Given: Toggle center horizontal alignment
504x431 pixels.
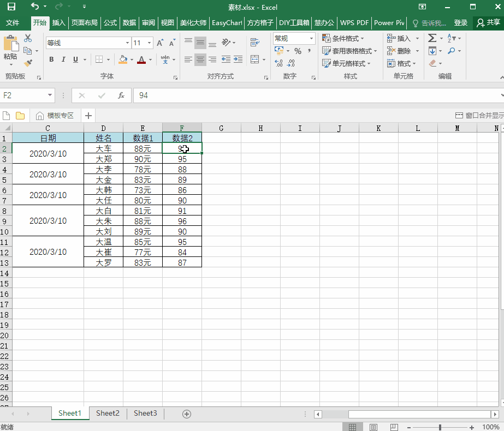Looking at the screenshot, I should point(200,59).
